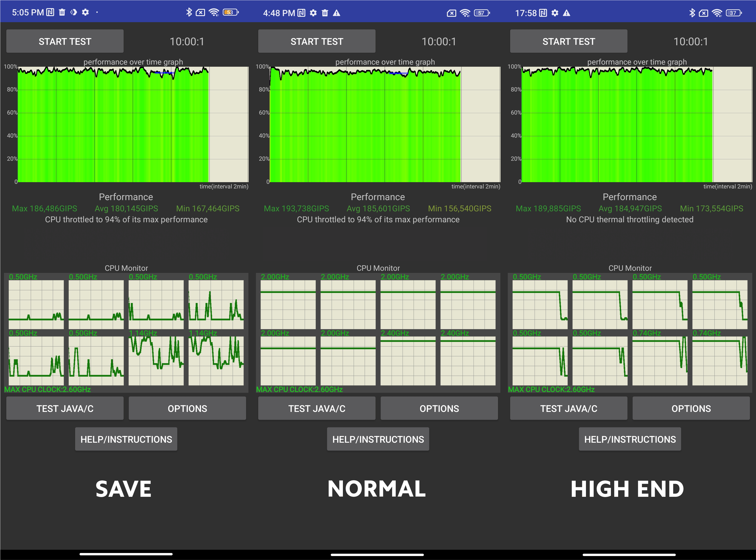Tap the Bluetooth icon in the 5:05 PM status bar

tap(189, 13)
